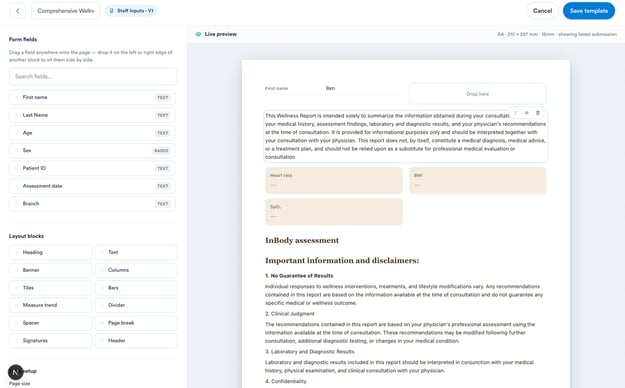This screenshot has width=625, height=388.
Task: Click the Page size label
Action: 20,384
